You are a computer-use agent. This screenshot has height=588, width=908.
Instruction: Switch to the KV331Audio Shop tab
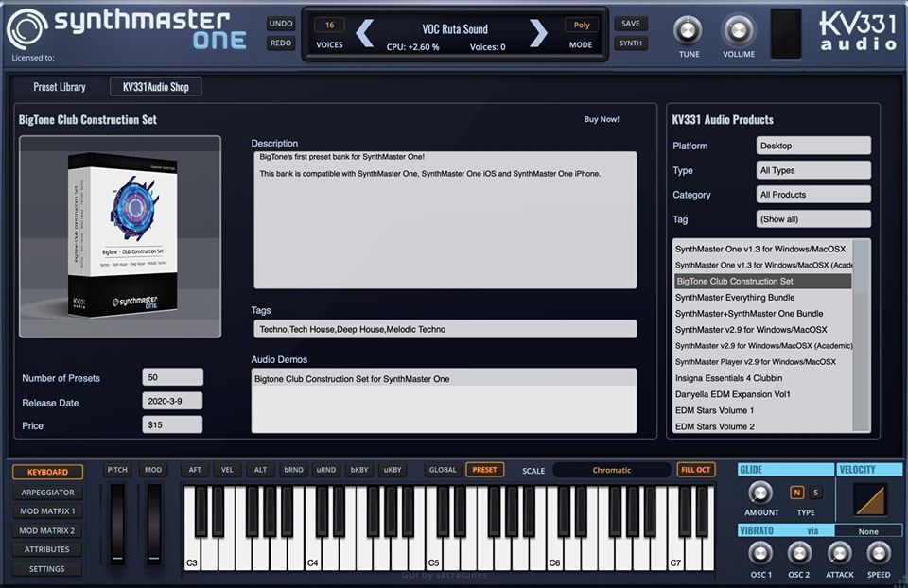pos(156,87)
